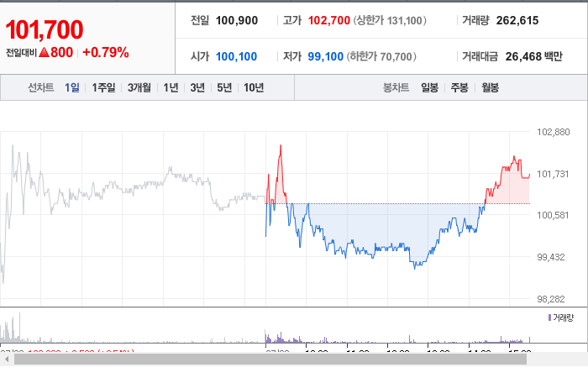Switch chart to 3개월 period
The image size is (588, 378).
139,87
